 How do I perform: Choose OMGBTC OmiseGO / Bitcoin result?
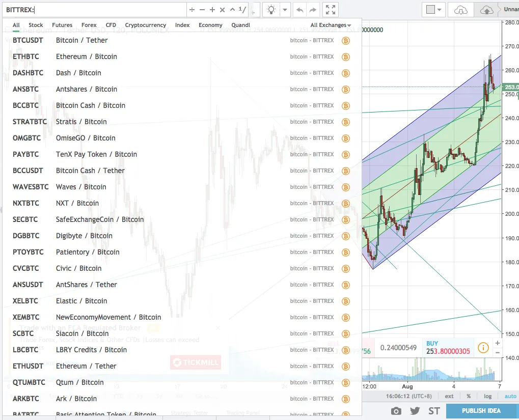tap(182, 138)
